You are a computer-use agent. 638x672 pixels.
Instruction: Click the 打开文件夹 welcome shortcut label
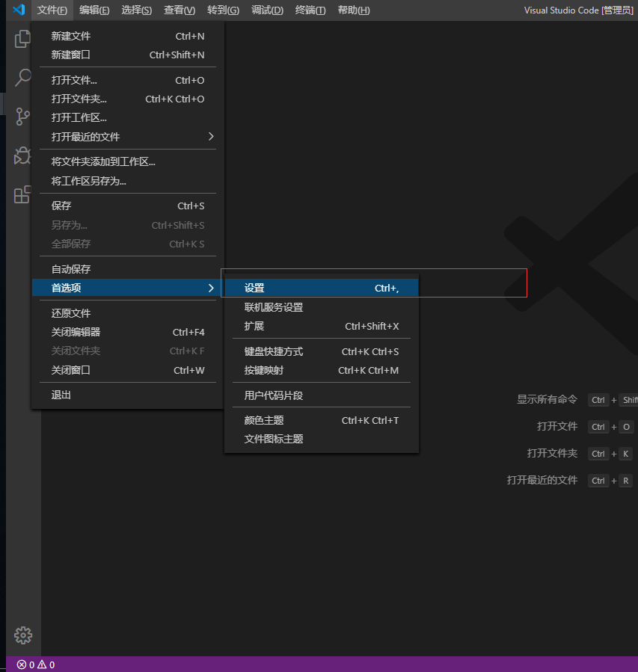pyautogui.click(x=552, y=454)
